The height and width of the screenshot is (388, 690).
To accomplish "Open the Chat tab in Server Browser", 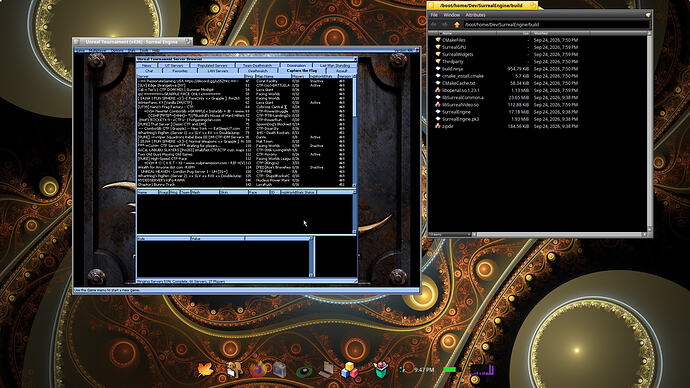I will (149, 70).
